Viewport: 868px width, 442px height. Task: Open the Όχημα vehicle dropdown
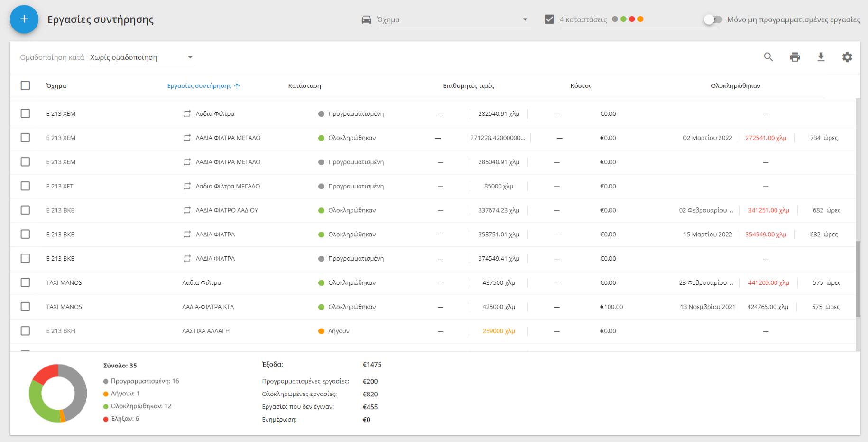coord(454,19)
